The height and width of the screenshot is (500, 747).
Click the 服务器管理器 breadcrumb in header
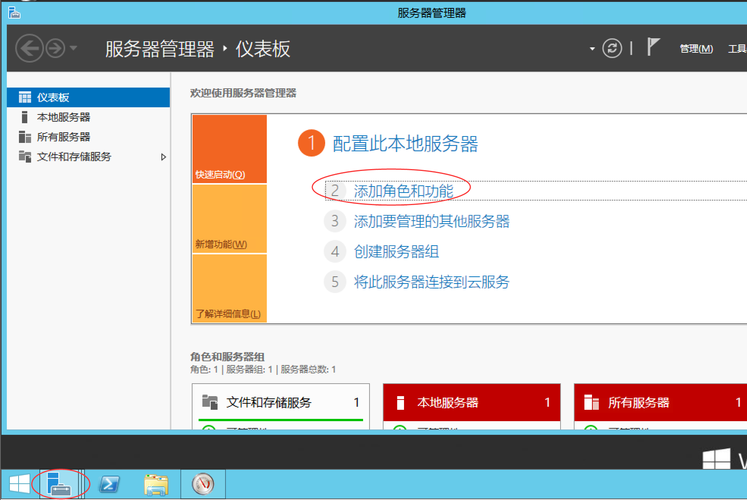click(x=160, y=49)
